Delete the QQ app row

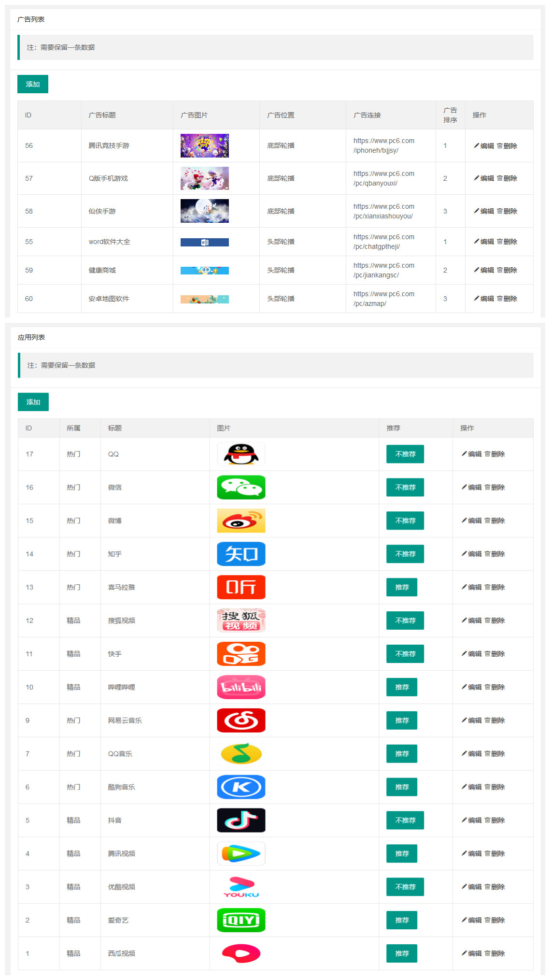495,454
